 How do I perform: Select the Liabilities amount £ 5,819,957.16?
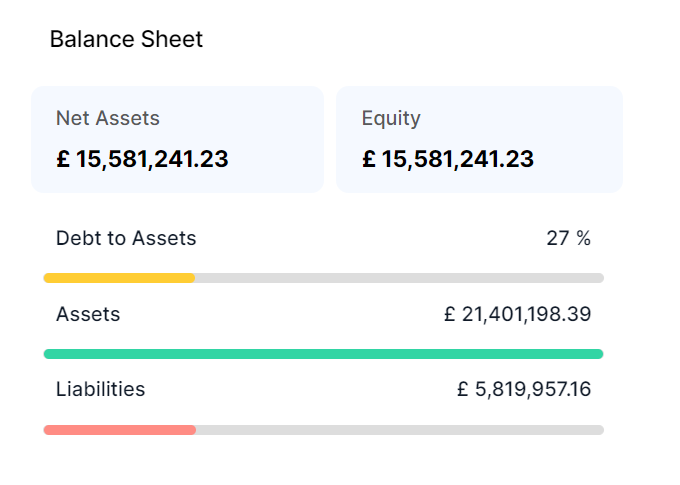pos(523,389)
